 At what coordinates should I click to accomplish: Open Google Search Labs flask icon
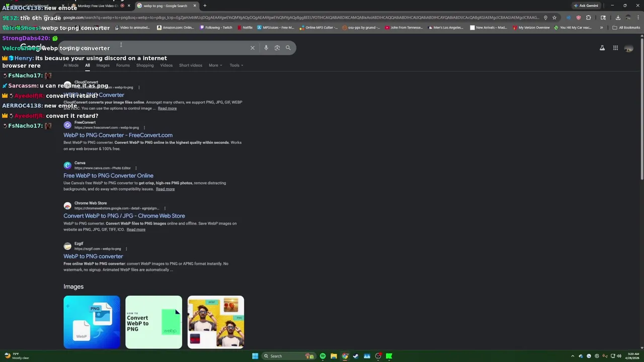click(x=602, y=48)
